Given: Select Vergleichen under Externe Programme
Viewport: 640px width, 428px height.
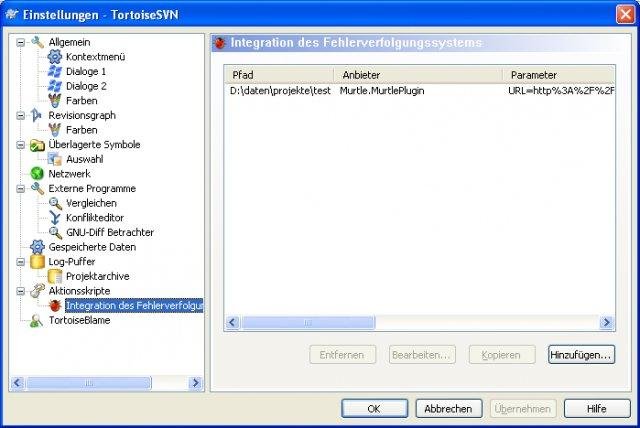Looking at the screenshot, I should pos(91,203).
